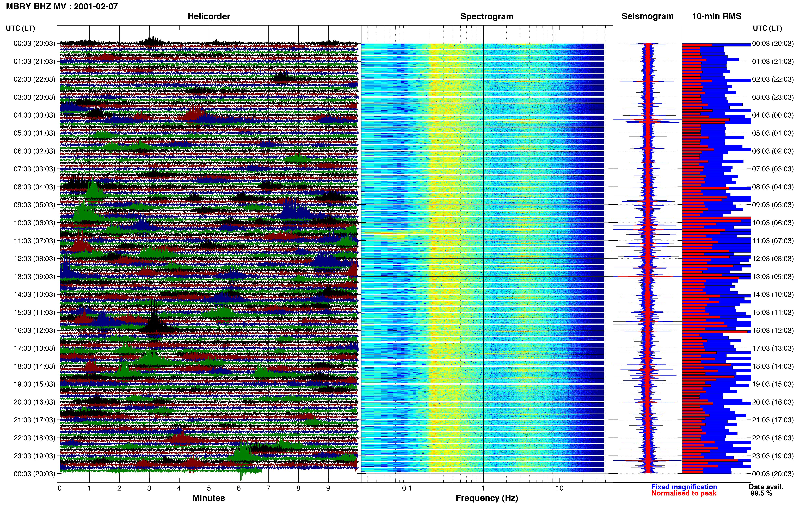Screen dimensions: 812x508
Task: Select the Frequency (Hz) axis label
Action: (x=487, y=498)
